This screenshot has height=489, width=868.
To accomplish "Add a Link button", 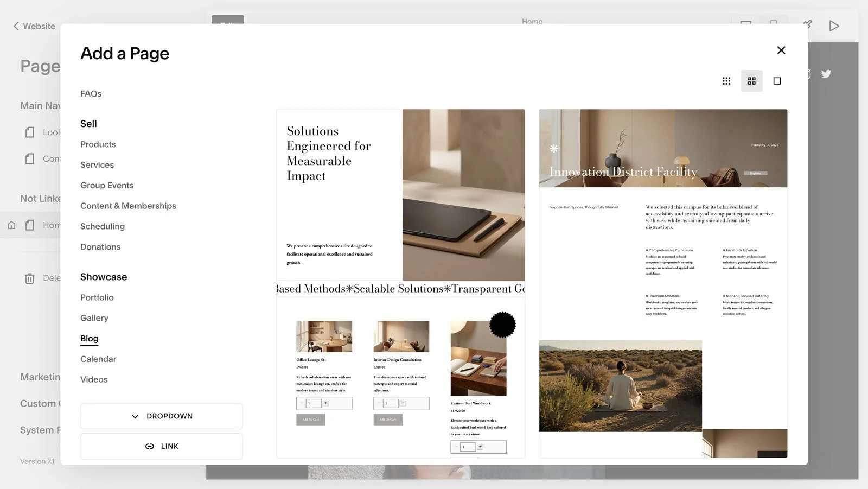I will (162, 446).
